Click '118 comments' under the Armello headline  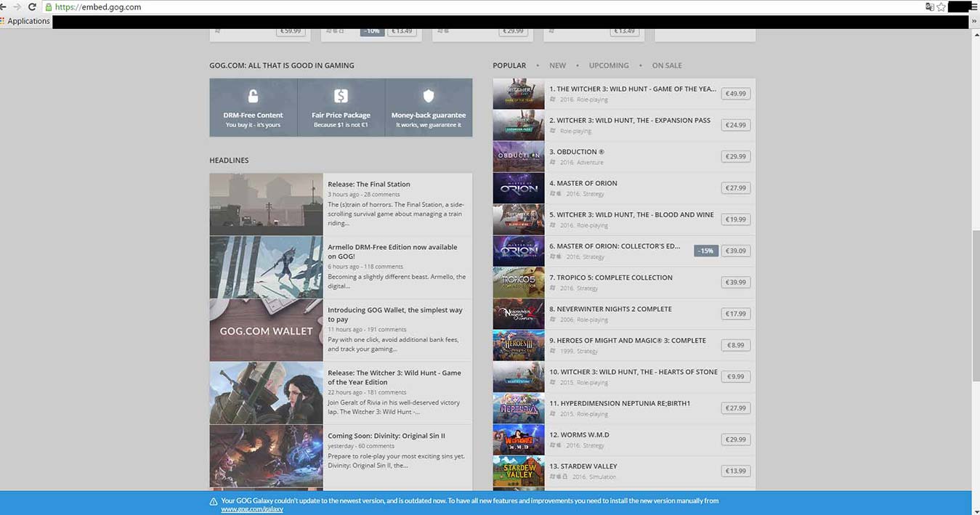pos(384,267)
